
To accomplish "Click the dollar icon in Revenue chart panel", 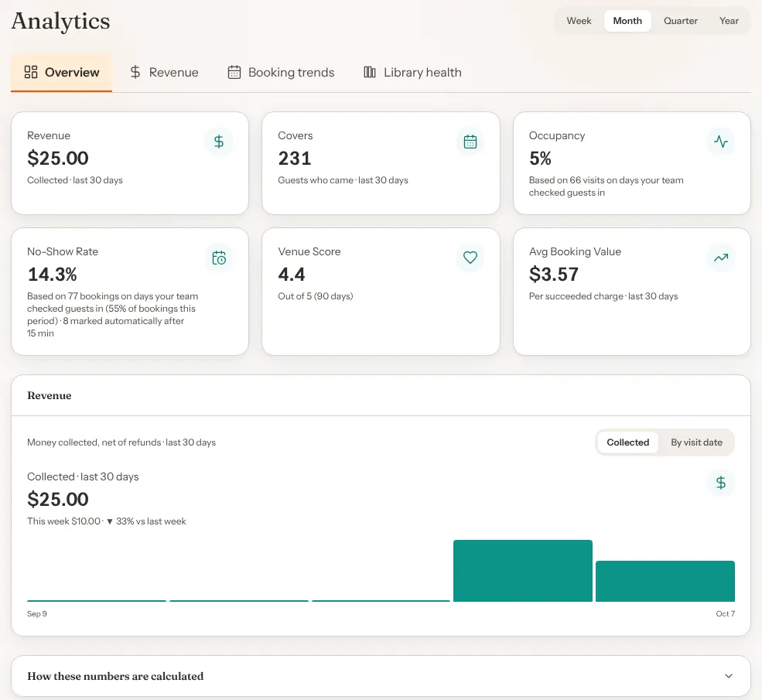I will (721, 483).
